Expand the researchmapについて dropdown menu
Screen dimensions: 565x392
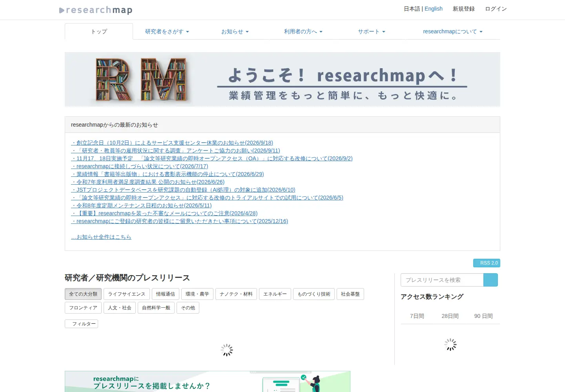453,31
